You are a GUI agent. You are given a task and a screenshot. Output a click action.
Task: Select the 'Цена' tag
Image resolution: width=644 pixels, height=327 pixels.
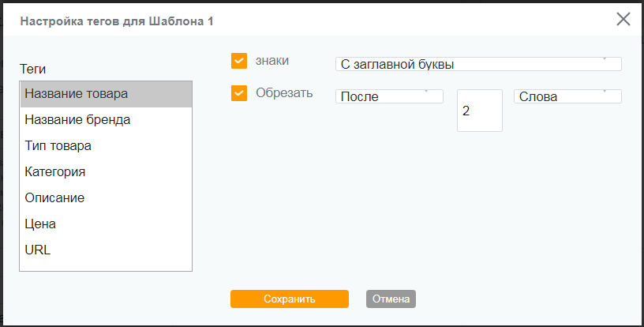pyautogui.click(x=106, y=224)
